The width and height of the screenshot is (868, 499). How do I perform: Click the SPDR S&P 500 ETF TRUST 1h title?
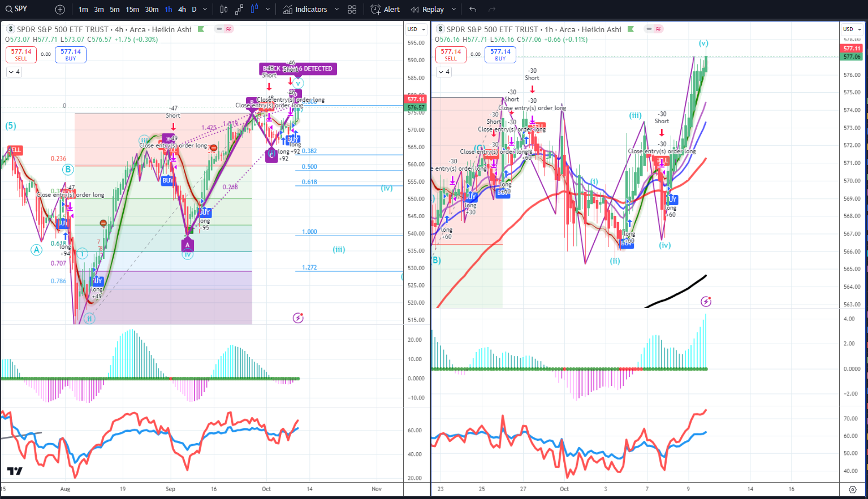534,29
